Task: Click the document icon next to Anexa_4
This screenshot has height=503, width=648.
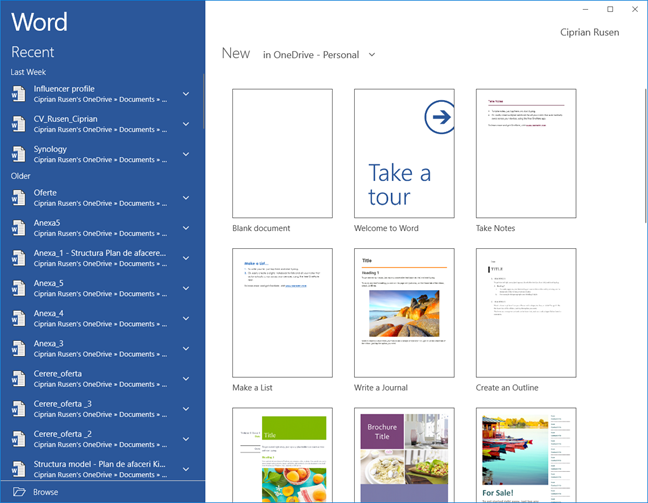Action: [18, 319]
